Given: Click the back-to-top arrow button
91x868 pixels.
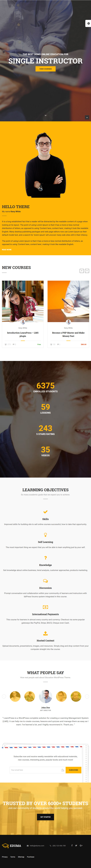Looking at the screenshot, I should (87, 117).
